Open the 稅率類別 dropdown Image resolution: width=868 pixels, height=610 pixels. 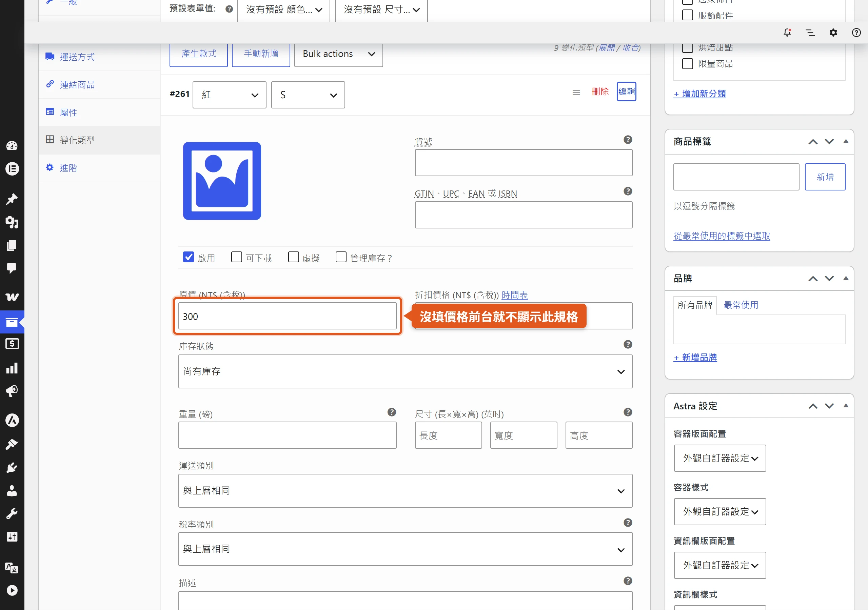[405, 549]
